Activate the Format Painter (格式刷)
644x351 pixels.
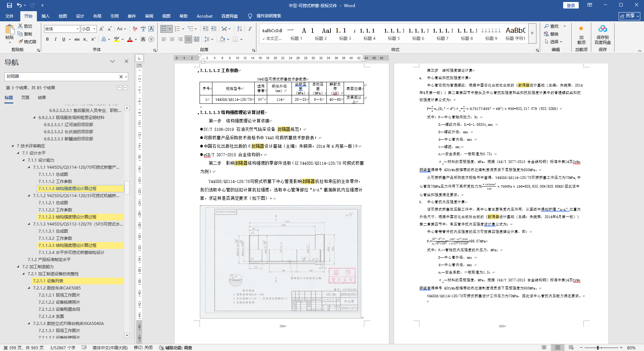pyautogui.click(x=27, y=42)
